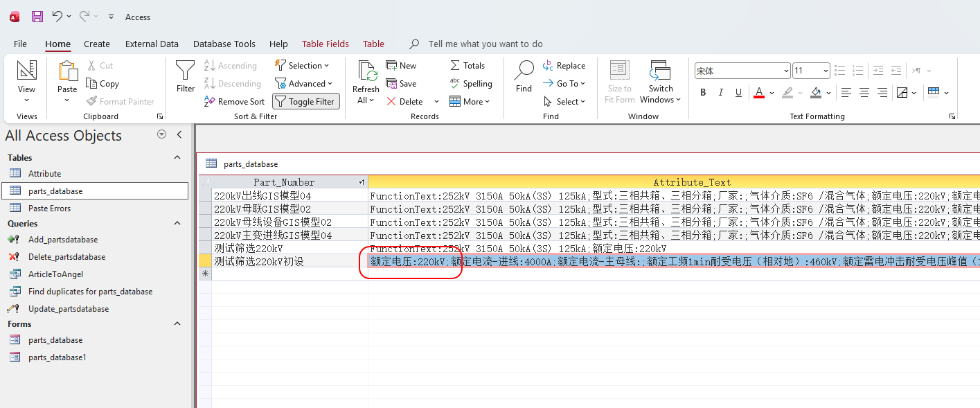Open the External Data tab
The width and height of the screenshot is (980, 408).
152,44
